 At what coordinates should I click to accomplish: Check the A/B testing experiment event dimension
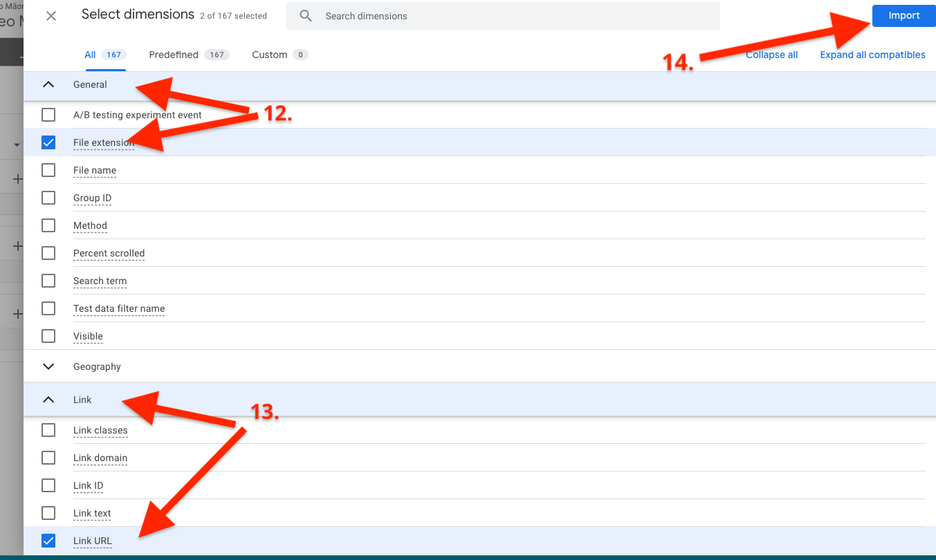coord(48,115)
